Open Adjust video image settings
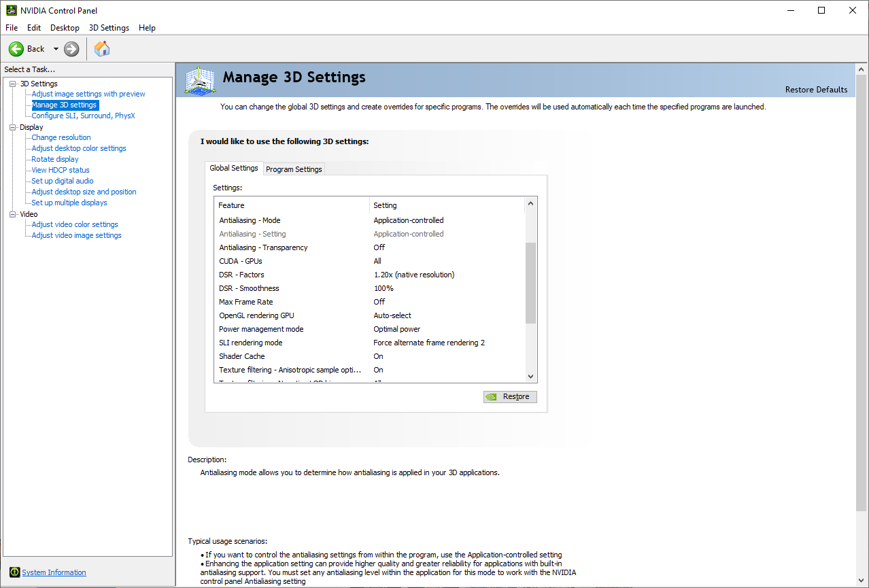 76,235
